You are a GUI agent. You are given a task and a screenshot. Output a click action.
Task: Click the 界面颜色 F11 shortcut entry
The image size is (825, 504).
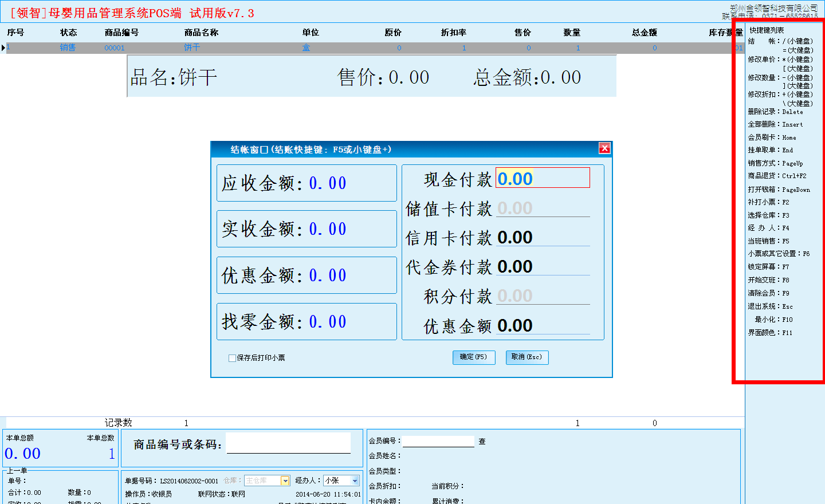(x=770, y=333)
